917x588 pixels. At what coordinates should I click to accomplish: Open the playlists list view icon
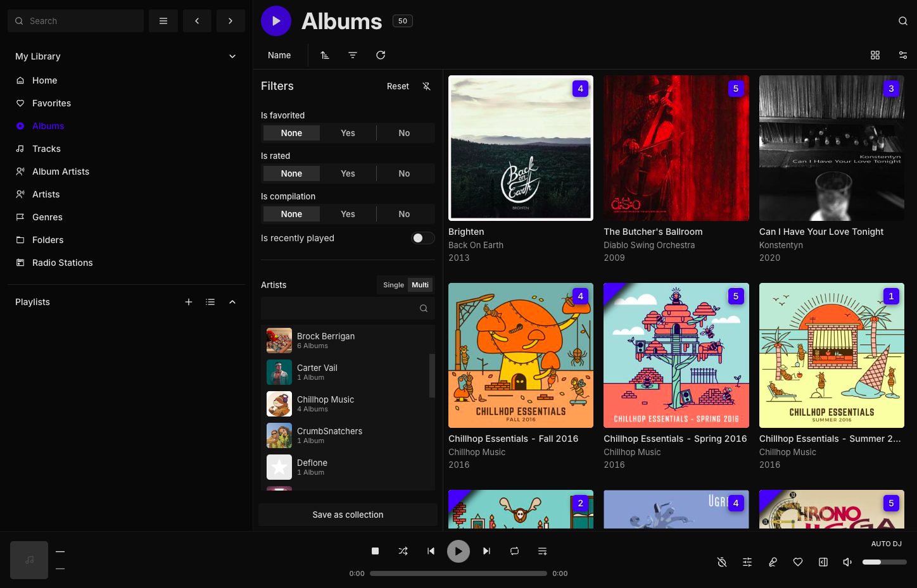210,302
